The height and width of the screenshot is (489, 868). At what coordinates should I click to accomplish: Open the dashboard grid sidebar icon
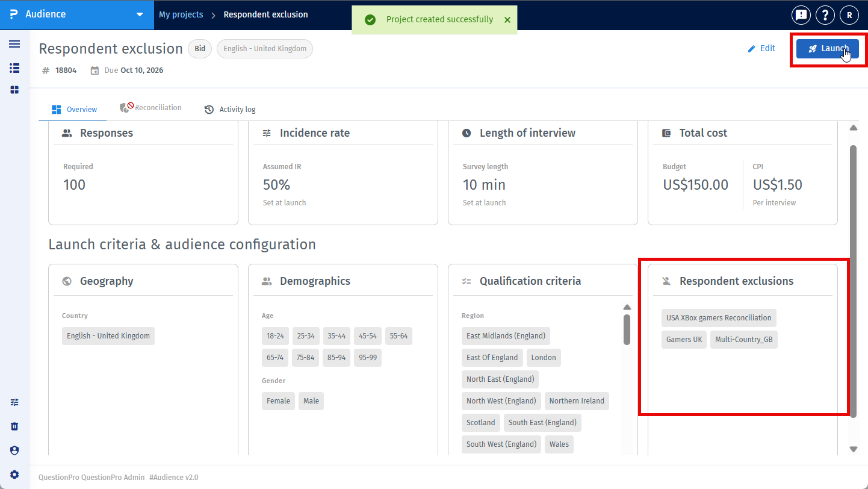coord(14,90)
